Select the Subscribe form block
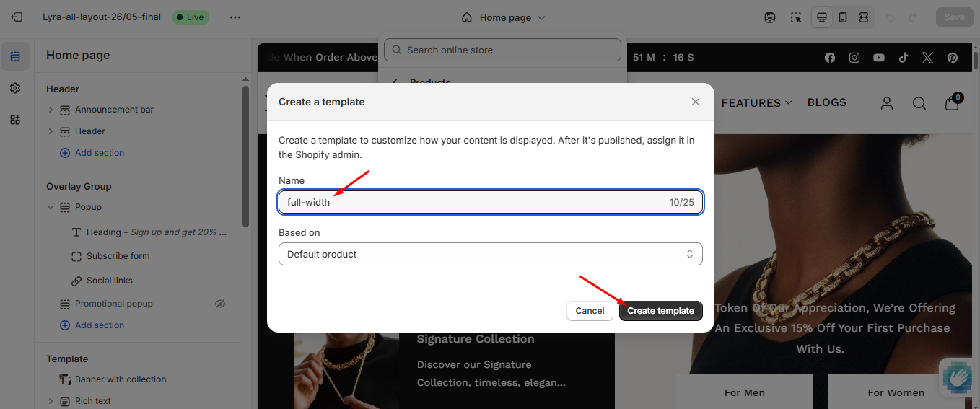The image size is (980, 409). coord(118,256)
